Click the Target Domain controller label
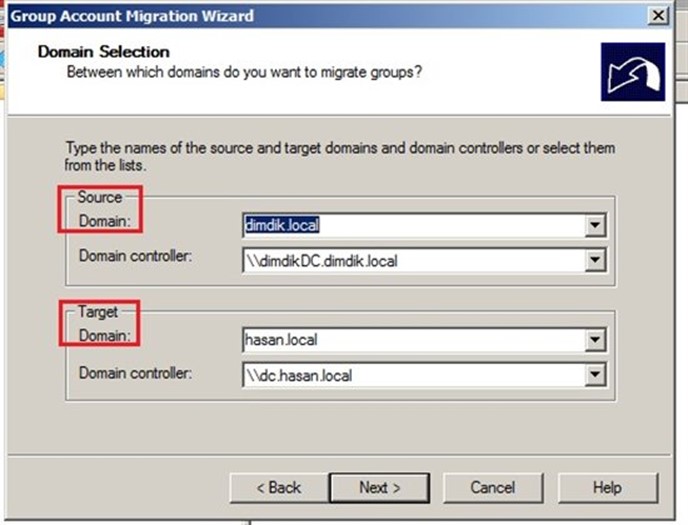 tap(136, 373)
